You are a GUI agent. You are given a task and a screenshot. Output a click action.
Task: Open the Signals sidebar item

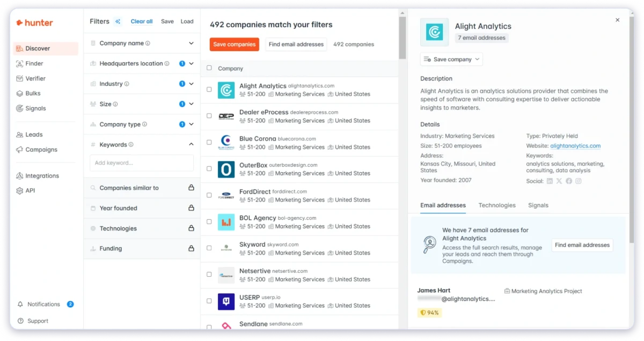(x=34, y=108)
